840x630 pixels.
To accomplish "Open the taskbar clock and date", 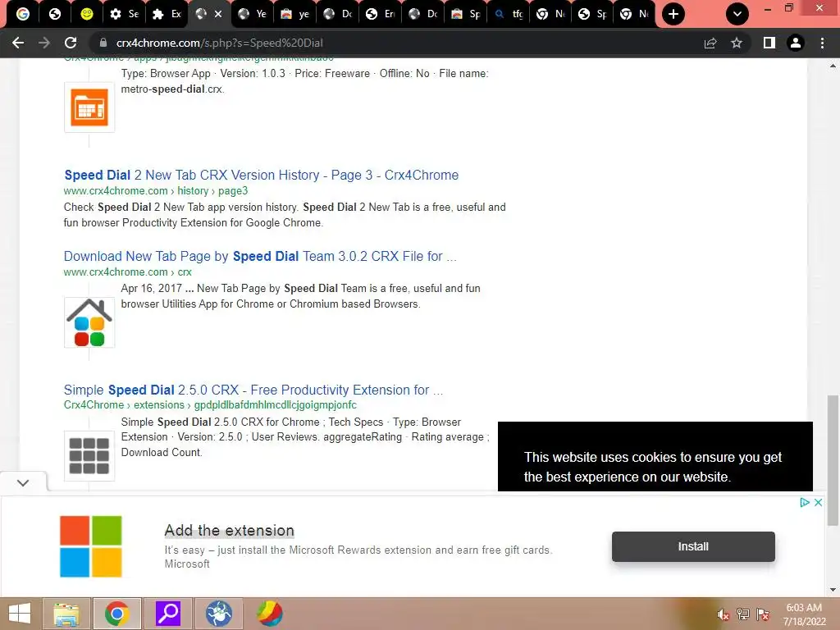I will pyautogui.click(x=804, y=614).
